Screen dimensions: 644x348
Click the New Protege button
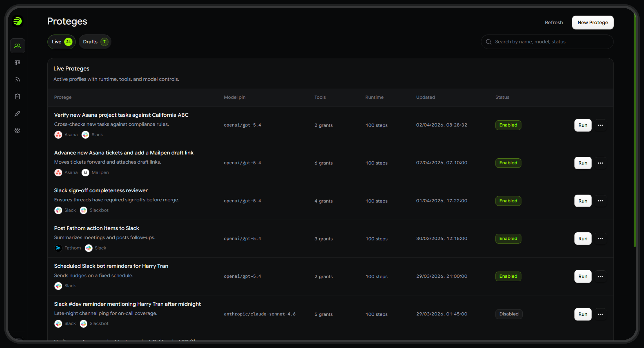(x=593, y=22)
